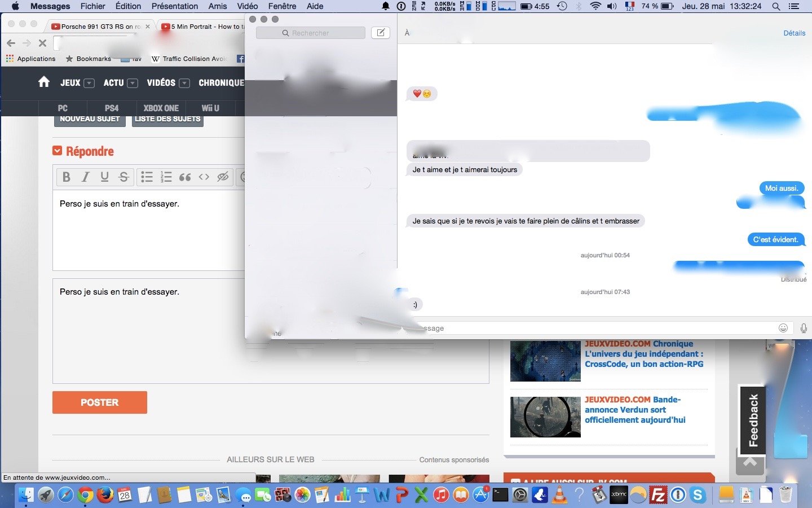This screenshot has width=812, height=508.
Task: Select the XBOX ONE platform tab
Action: tap(161, 108)
